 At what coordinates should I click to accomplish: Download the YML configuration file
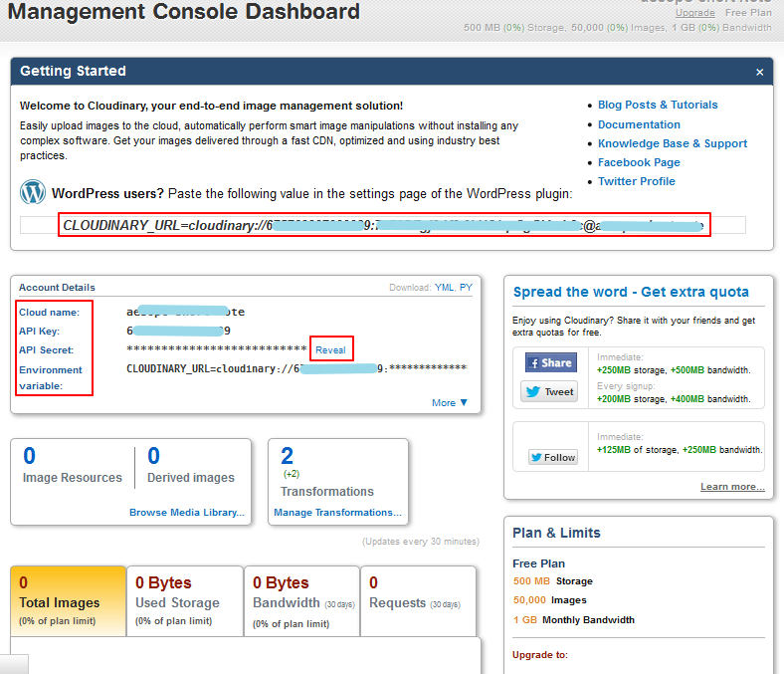pos(444,288)
